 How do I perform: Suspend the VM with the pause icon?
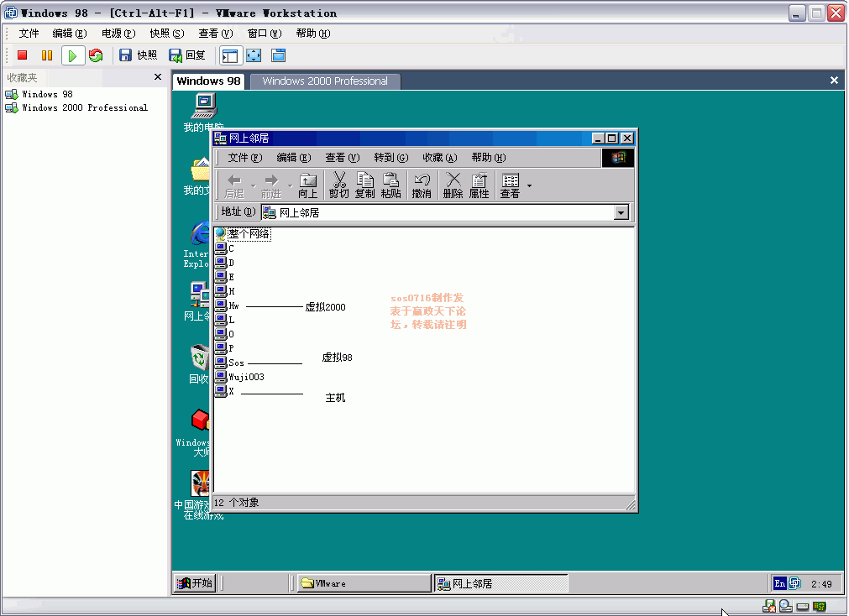(x=47, y=55)
